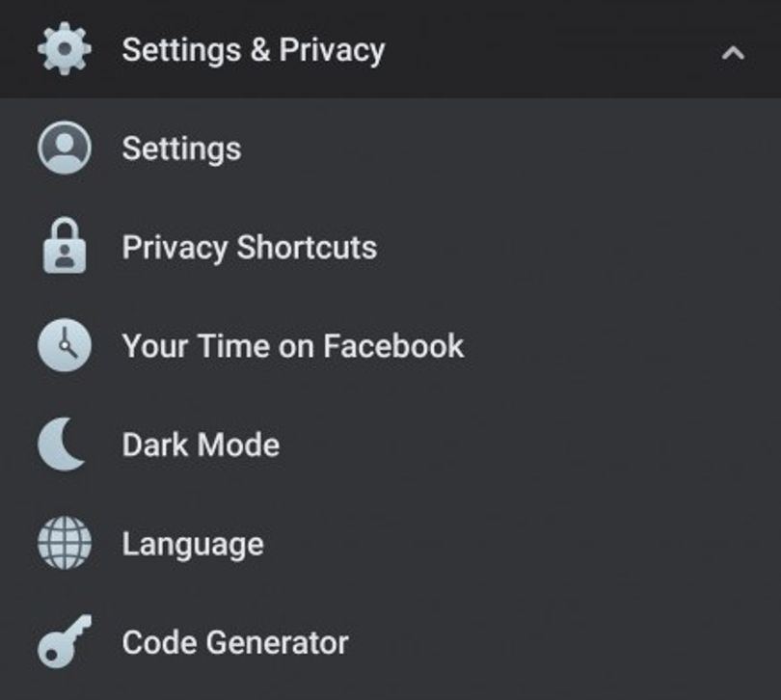The image size is (781, 700).
Task: Click the globe icon for Language
Action: (65, 543)
